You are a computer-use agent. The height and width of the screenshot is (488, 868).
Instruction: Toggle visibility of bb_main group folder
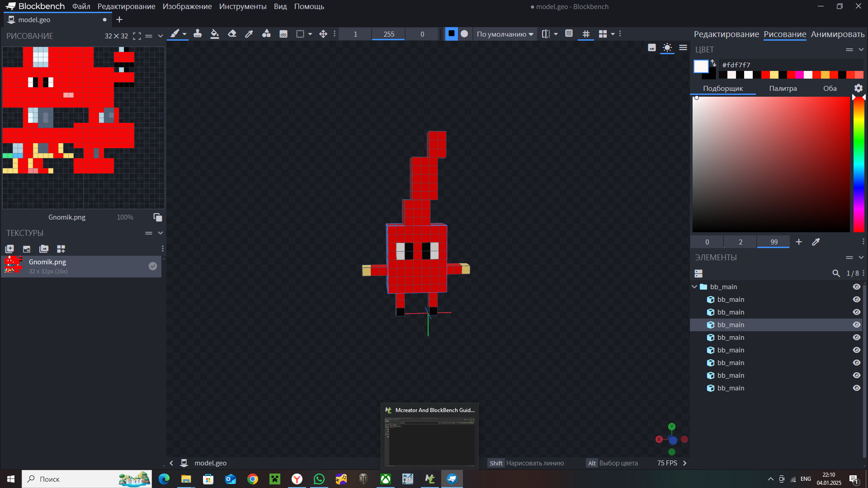(856, 287)
